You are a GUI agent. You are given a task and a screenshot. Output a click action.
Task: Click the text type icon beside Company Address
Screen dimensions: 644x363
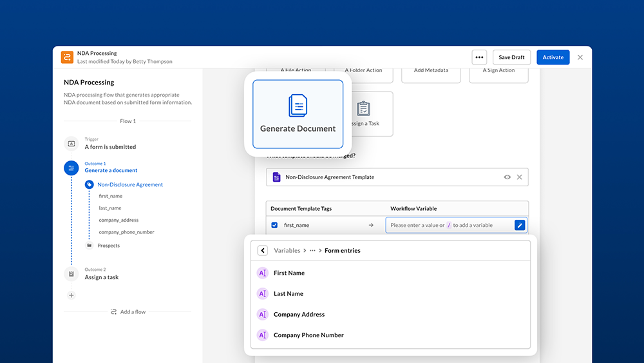[x=263, y=315]
